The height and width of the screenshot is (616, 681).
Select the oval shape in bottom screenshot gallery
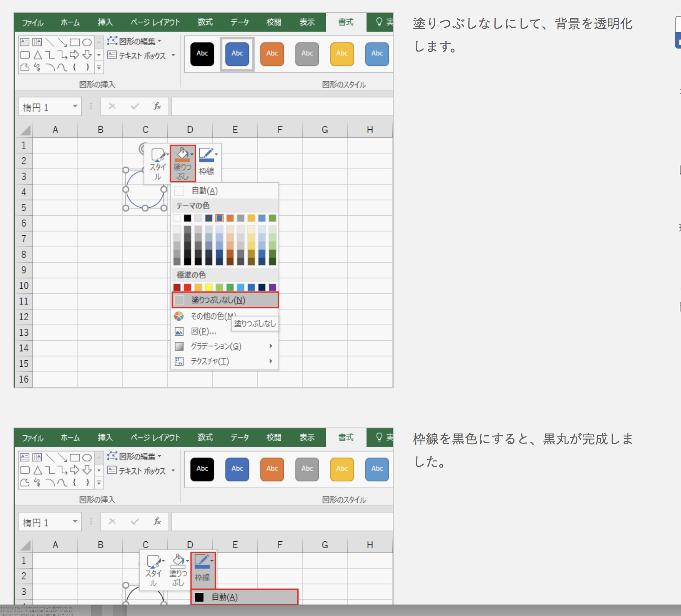tap(87, 458)
